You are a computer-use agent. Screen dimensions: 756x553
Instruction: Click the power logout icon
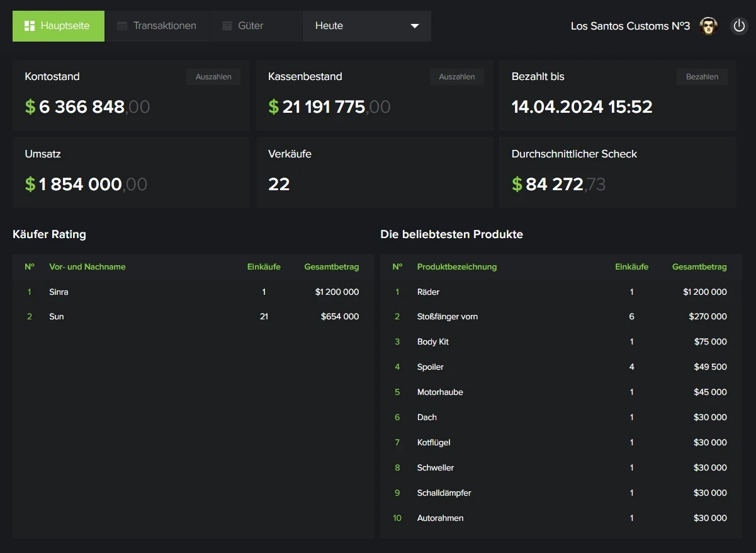tap(739, 26)
